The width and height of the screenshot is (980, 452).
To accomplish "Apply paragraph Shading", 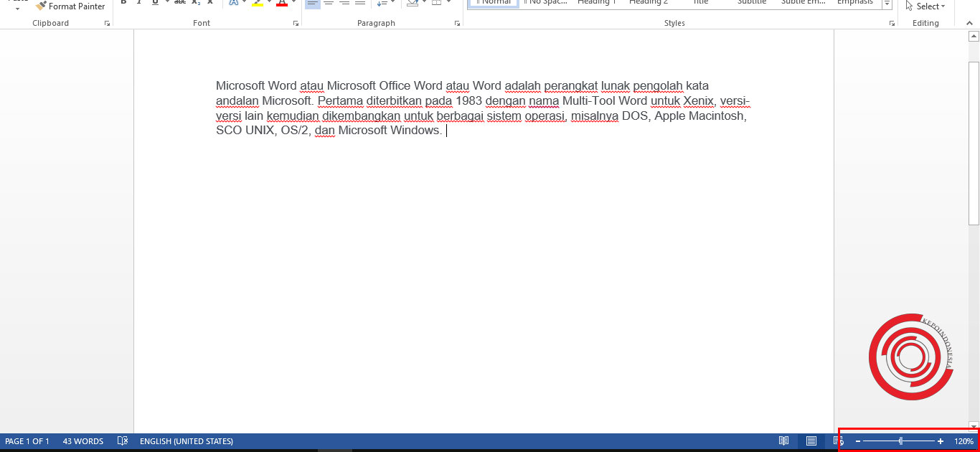I will click(413, 4).
